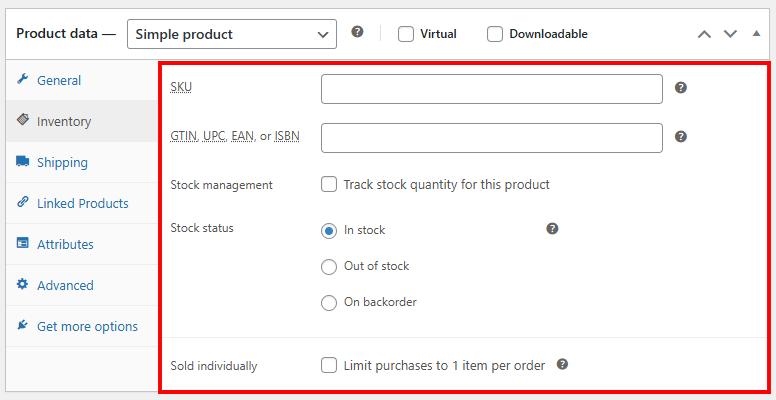Viewport: 776px width, 400px height.
Task: Click the Stock status help icon
Action: tap(552, 229)
